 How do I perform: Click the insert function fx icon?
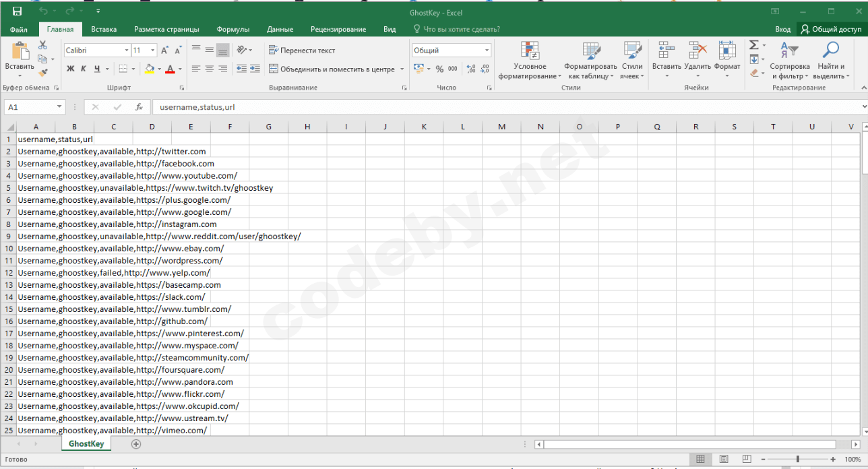pos(139,107)
